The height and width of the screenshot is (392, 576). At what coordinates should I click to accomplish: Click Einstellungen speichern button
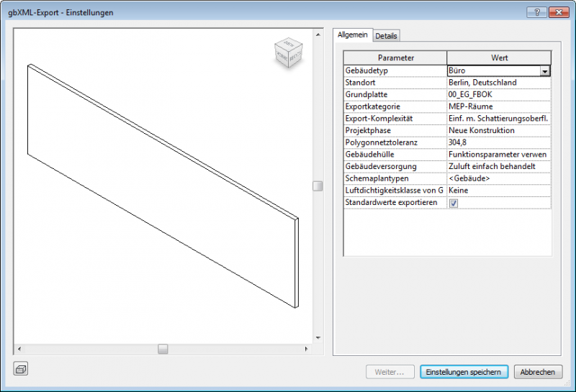click(x=464, y=372)
